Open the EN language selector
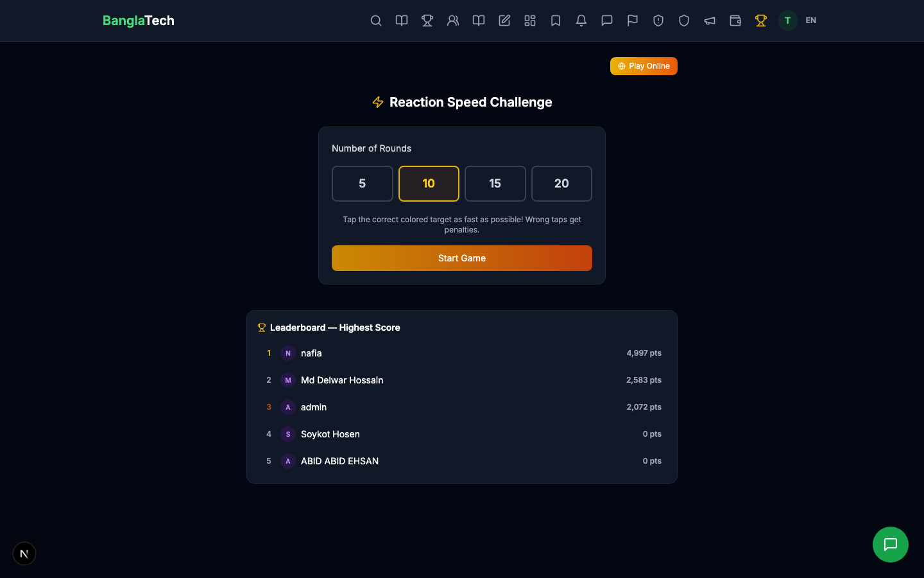Image resolution: width=924 pixels, height=578 pixels. point(810,21)
